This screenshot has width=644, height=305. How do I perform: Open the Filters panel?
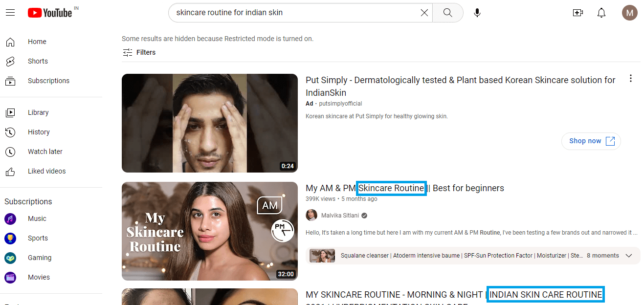pos(139,52)
